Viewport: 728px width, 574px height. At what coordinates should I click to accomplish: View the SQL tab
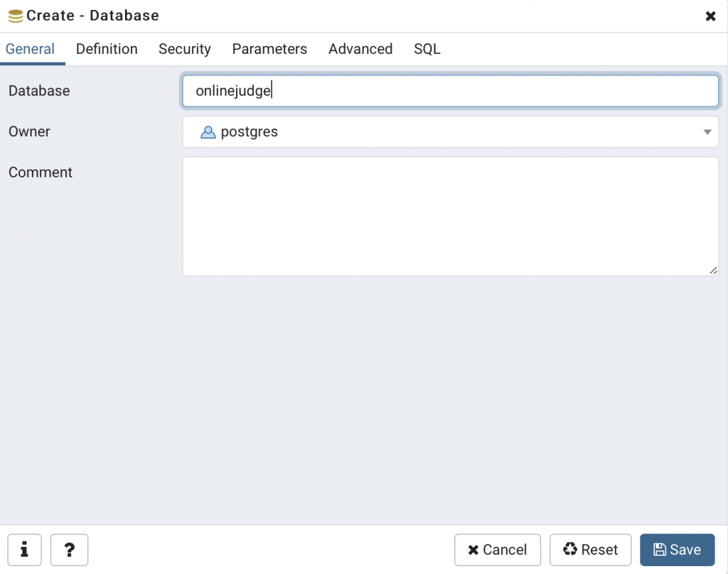tap(427, 49)
